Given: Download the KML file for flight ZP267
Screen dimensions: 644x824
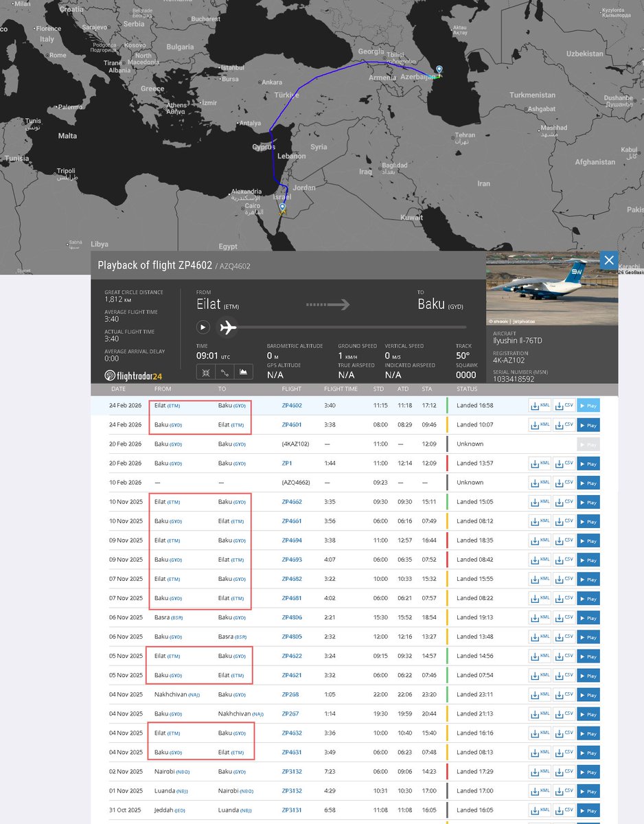Looking at the screenshot, I should 540,713.
